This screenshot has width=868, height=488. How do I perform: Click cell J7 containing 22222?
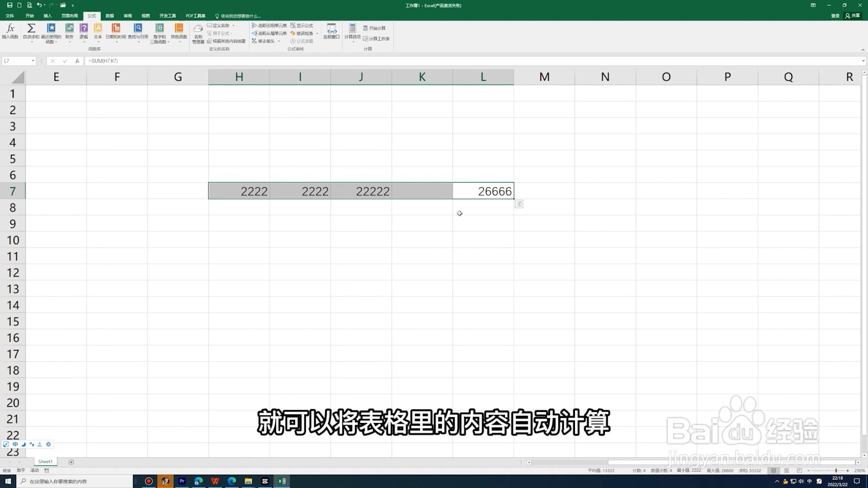click(361, 191)
